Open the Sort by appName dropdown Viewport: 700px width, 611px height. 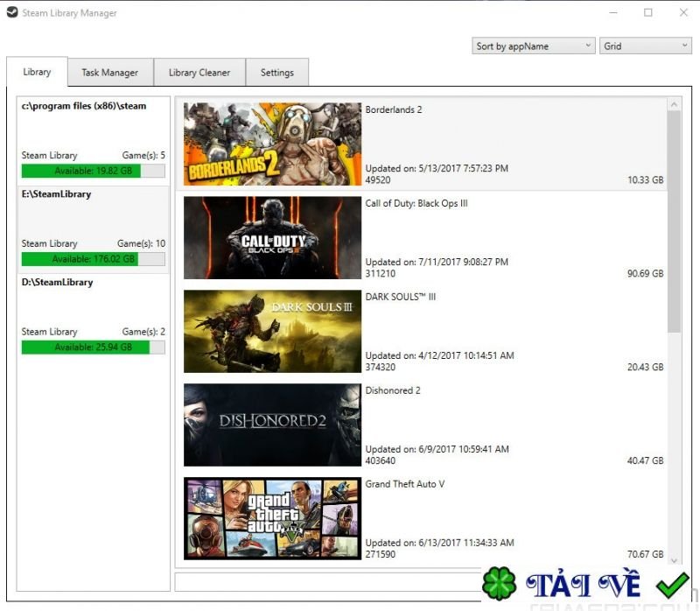[x=534, y=46]
